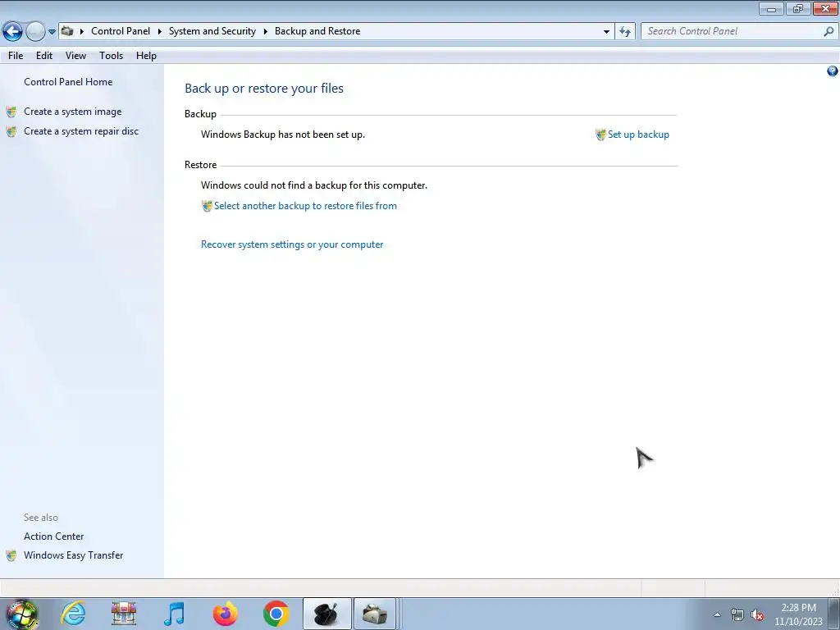Image resolution: width=840 pixels, height=630 pixels.
Task: Open address bar history dropdown
Action: 606,32
